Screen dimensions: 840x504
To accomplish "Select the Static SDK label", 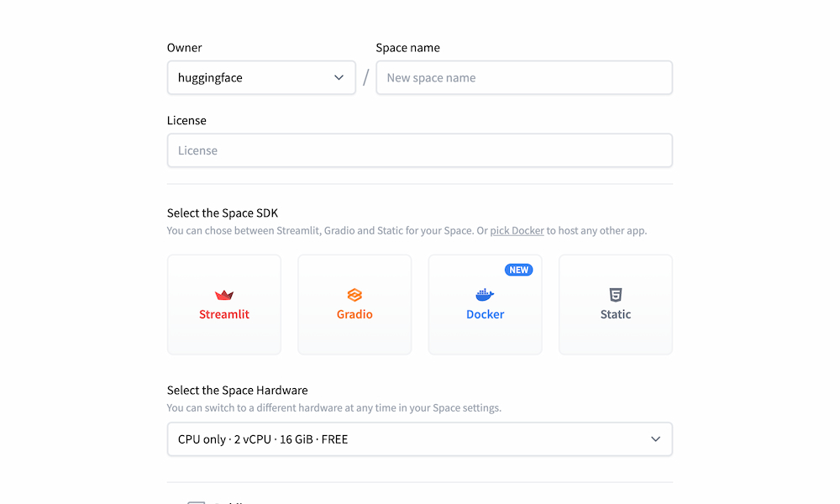I will pyautogui.click(x=616, y=314).
